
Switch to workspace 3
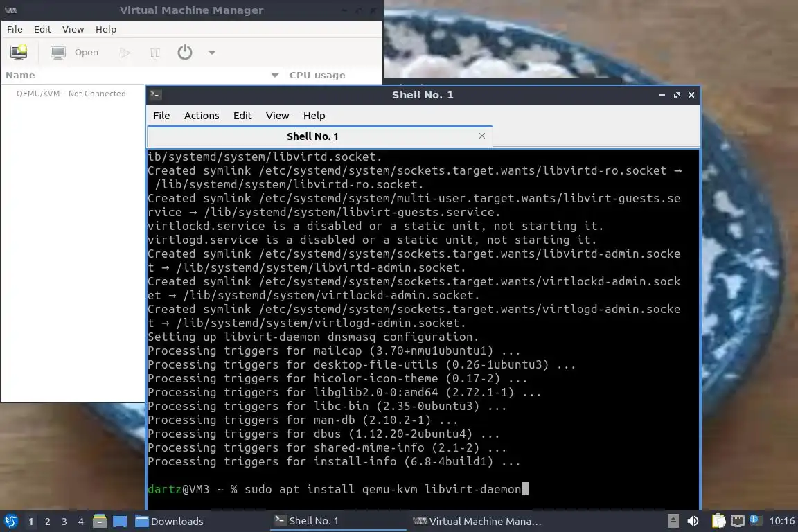(64, 522)
